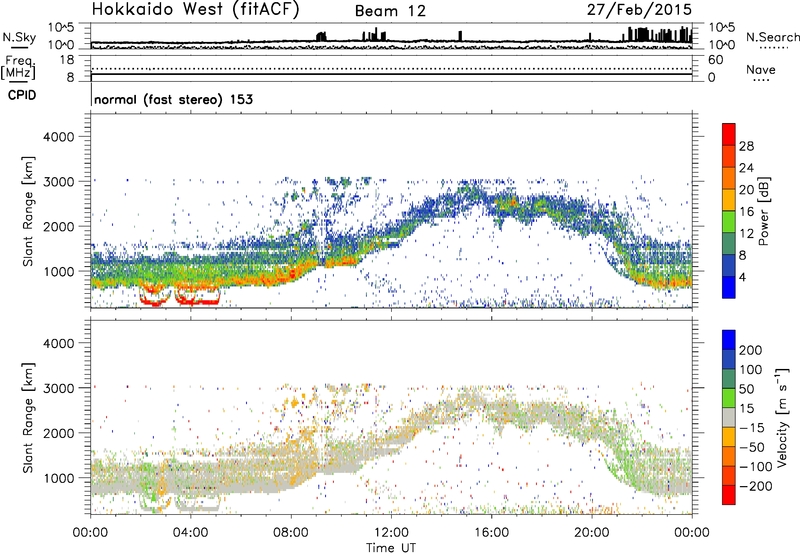Click the 'Velocity [m s-1]' colorbar label

(782, 417)
